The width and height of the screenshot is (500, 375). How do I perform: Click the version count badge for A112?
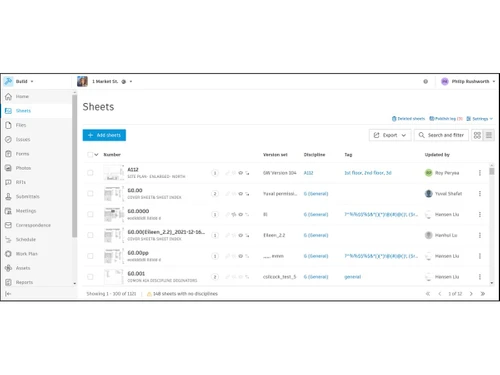[x=215, y=173]
